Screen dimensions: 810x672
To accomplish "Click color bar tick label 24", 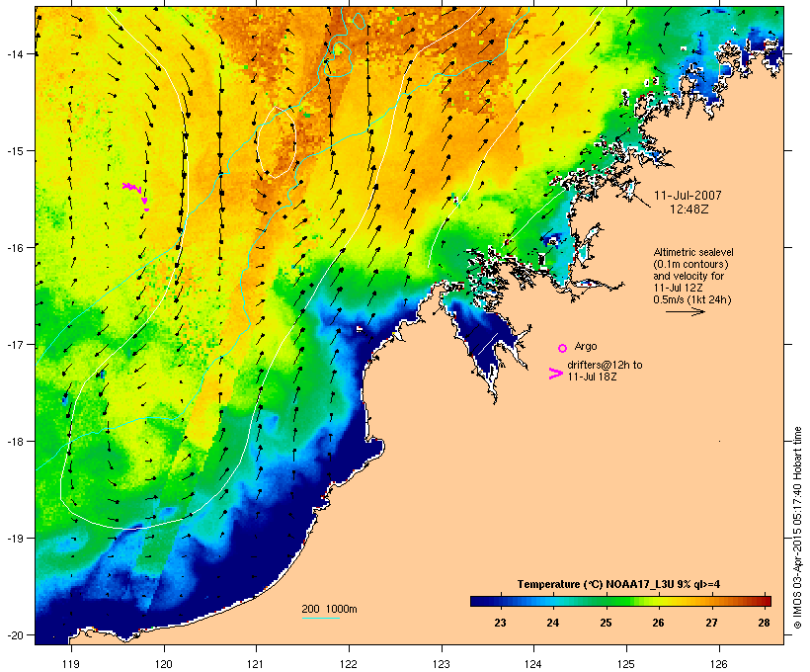I will pyautogui.click(x=553, y=623).
